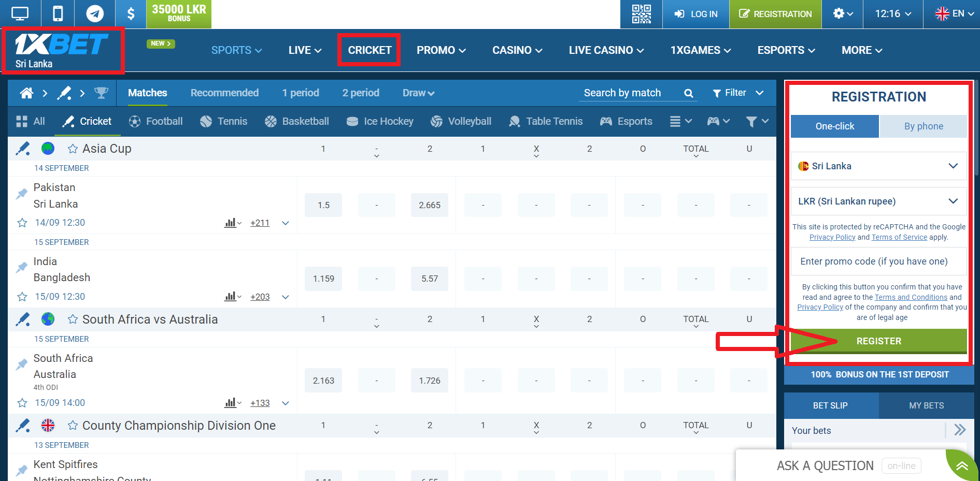Click the 35000 LKR BONUS button
This screenshot has width=980, height=481.
click(179, 13)
